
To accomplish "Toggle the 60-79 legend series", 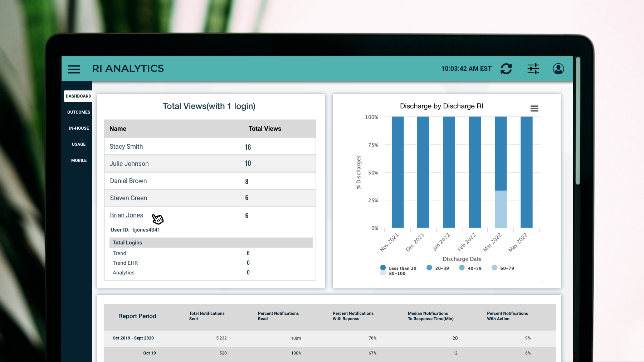I will 503,268.
